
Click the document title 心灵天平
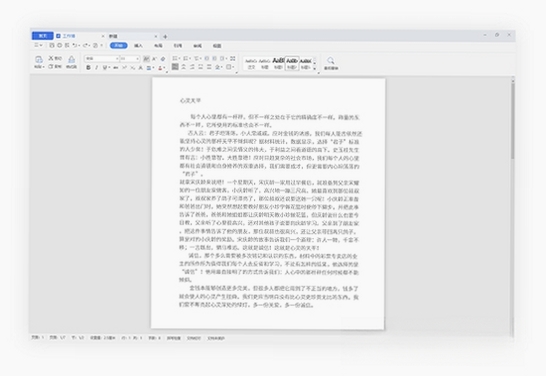(x=190, y=101)
